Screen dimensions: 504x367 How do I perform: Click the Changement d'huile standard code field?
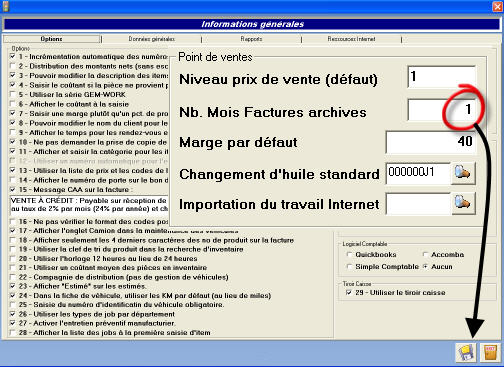[x=418, y=173]
